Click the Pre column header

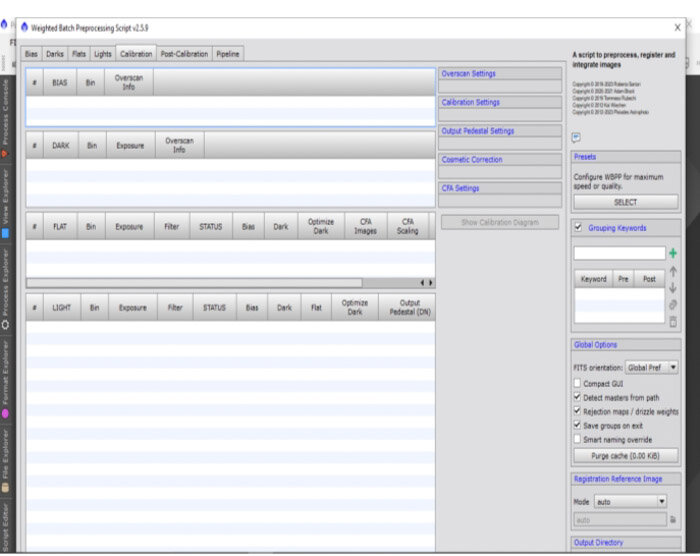[623, 279]
